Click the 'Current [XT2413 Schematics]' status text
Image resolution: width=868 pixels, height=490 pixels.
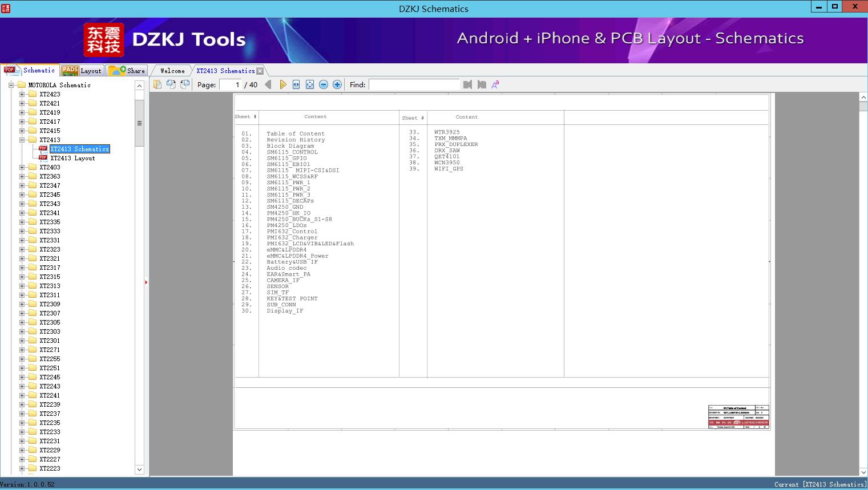click(819, 484)
